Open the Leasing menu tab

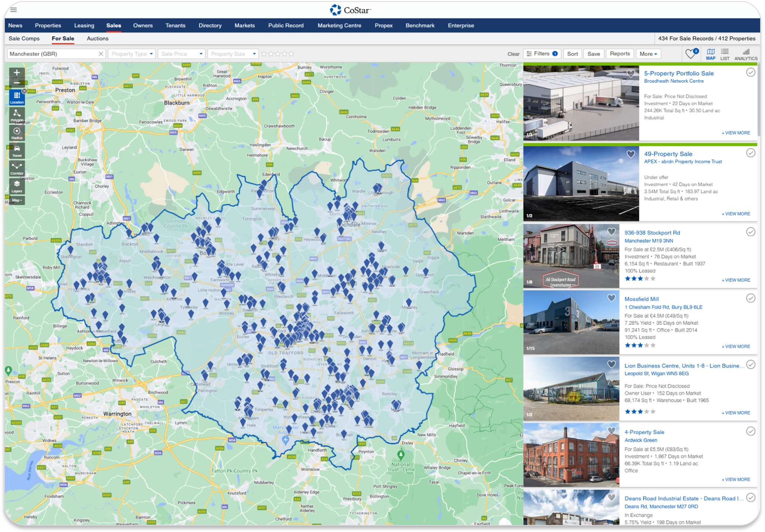(84, 25)
